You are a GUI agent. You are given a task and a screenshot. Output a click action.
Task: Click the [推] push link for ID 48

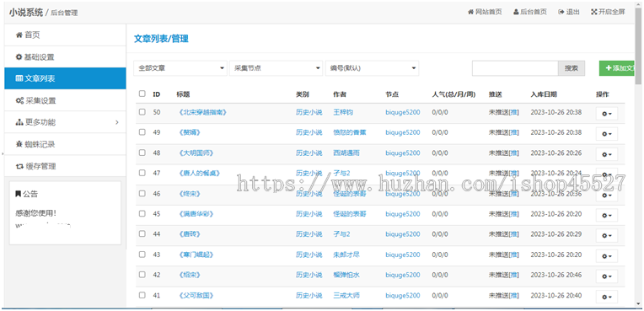coord(513,153)
